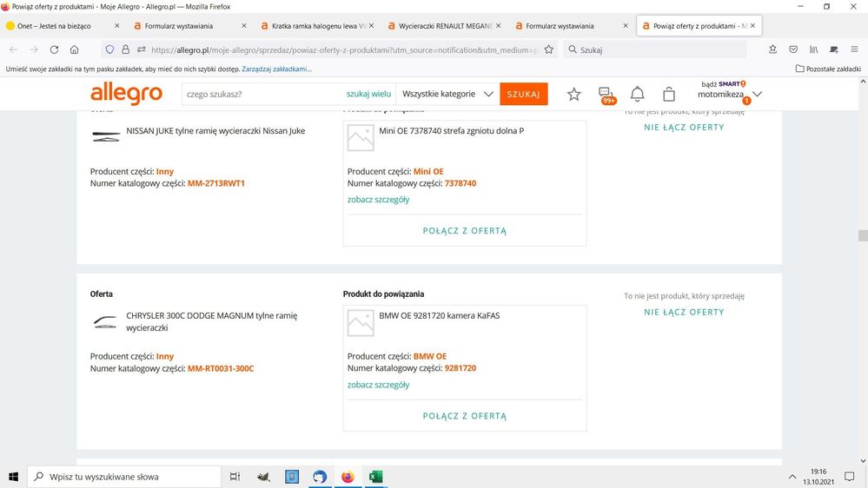Expand motomikeza account menu chevron
This screenshot has width=868, height=488.
(758, 94)
